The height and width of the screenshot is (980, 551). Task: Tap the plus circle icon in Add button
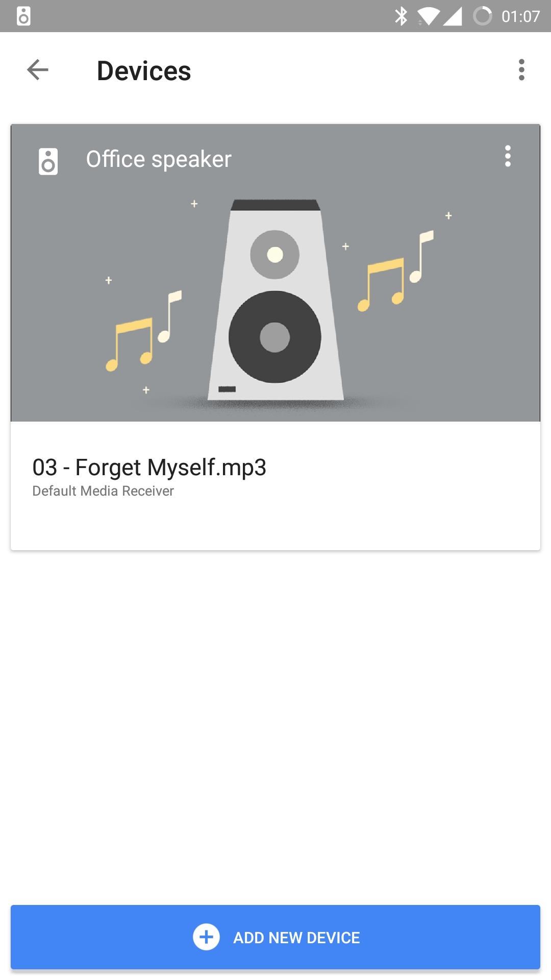tap(206, 937)
